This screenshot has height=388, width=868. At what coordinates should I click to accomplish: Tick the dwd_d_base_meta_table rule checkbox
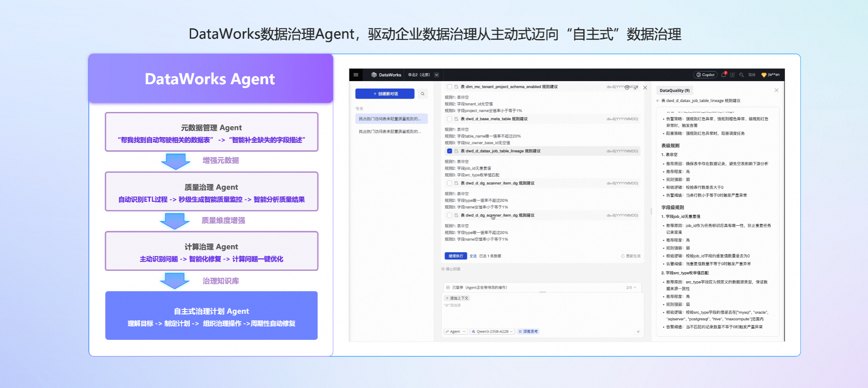coord(450,119)
